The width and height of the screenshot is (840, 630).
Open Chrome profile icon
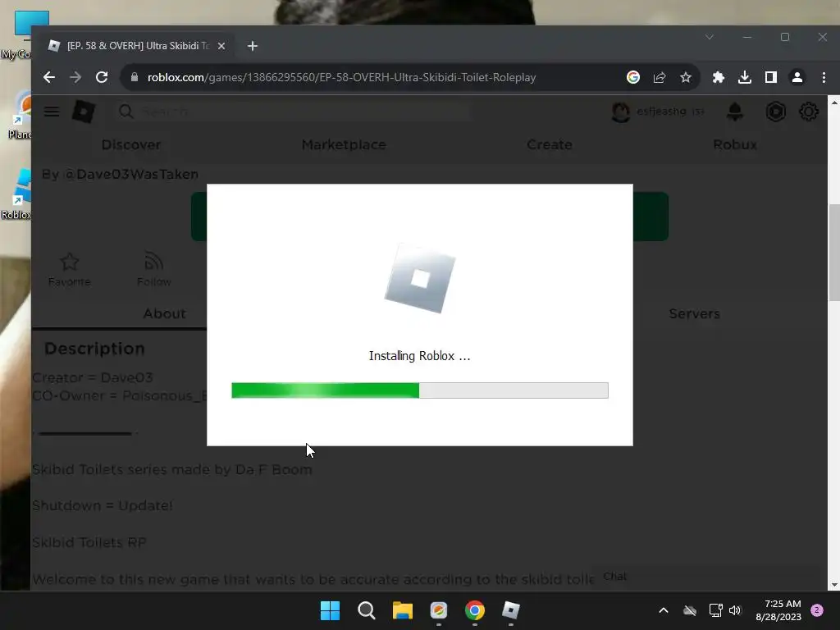pyautogui.click(x=797, y=77)
